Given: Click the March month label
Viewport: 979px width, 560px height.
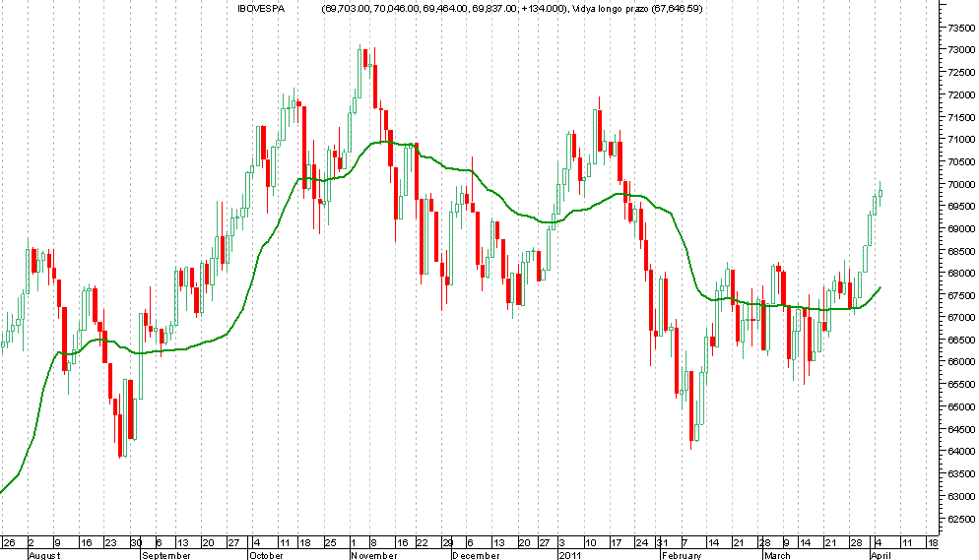Looking at the screenshot, I should tap(777, 555).
